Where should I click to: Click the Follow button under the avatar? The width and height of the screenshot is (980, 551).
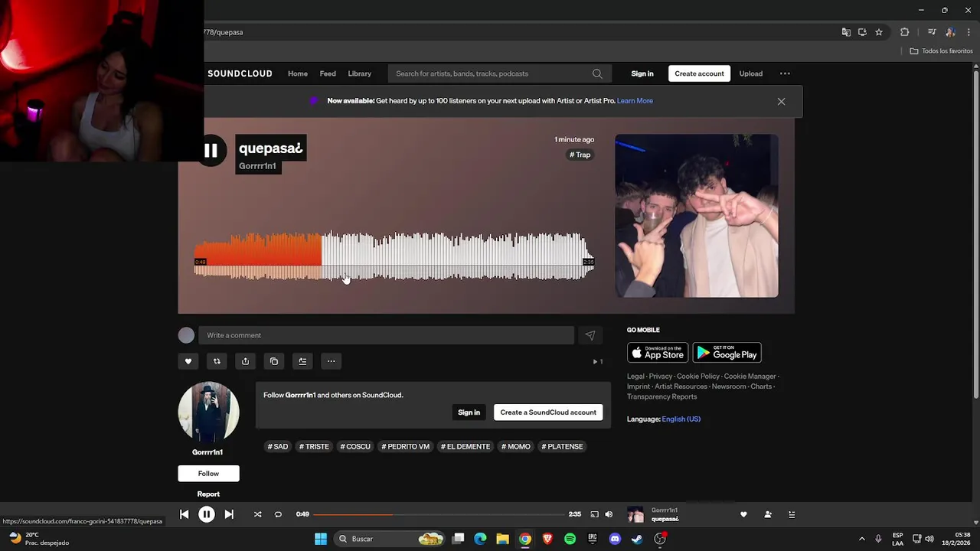coord(208,474)
